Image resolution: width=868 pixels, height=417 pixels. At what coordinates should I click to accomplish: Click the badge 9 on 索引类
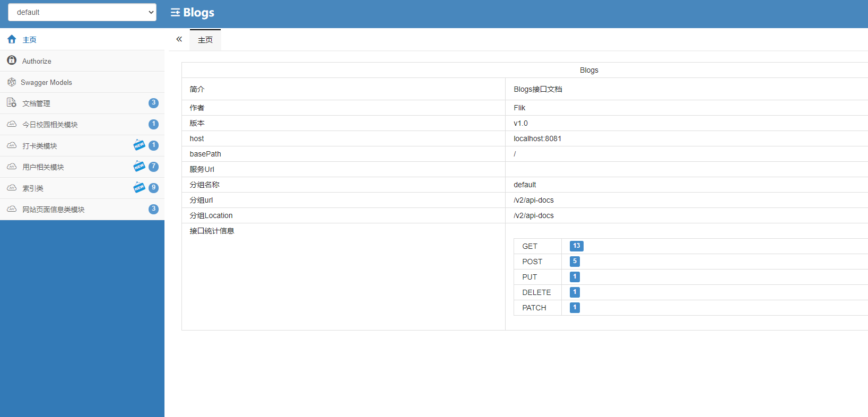(153, 188)
